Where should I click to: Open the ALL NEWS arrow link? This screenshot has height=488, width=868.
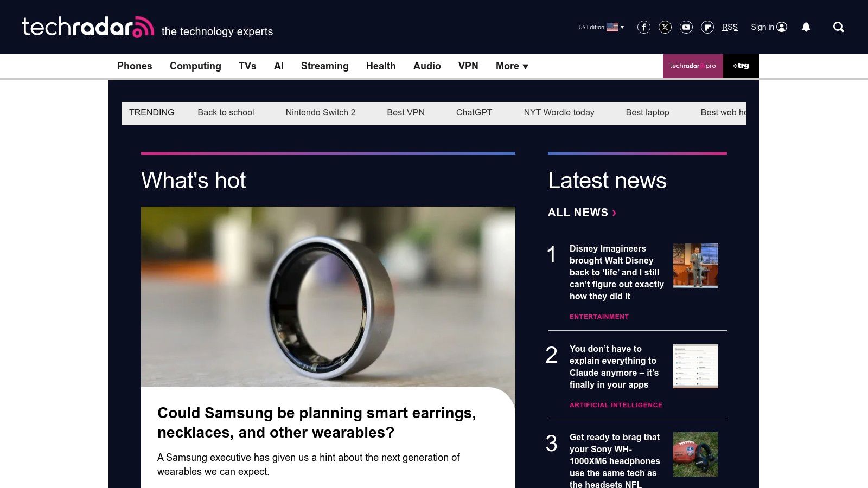[x=582, y=213]
